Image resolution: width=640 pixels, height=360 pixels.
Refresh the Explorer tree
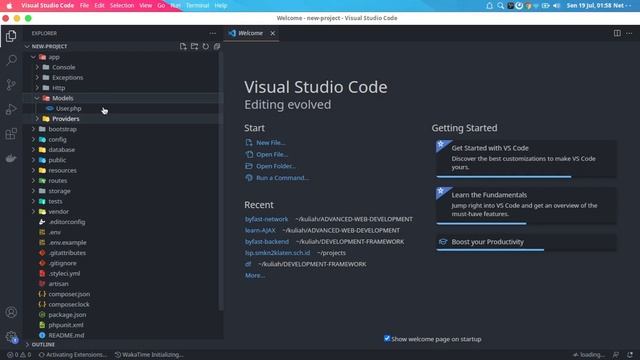tap(206, 46)
